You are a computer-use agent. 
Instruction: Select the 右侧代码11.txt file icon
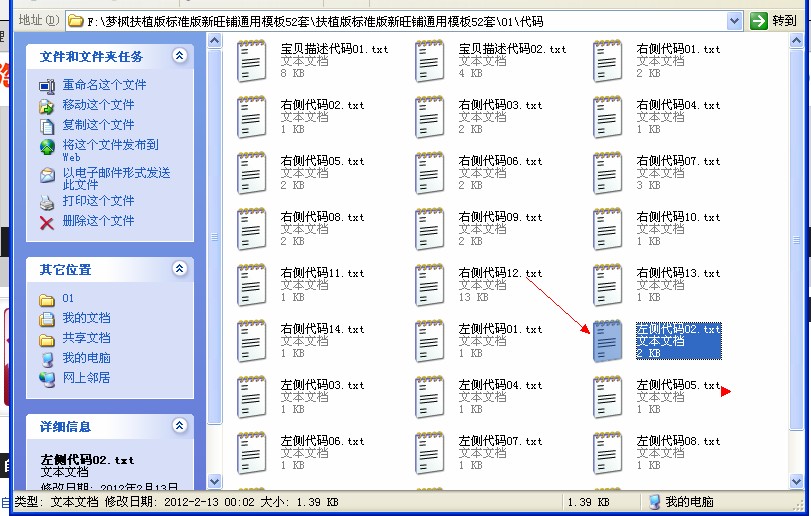pyautogui.click(x=252, y=285)
